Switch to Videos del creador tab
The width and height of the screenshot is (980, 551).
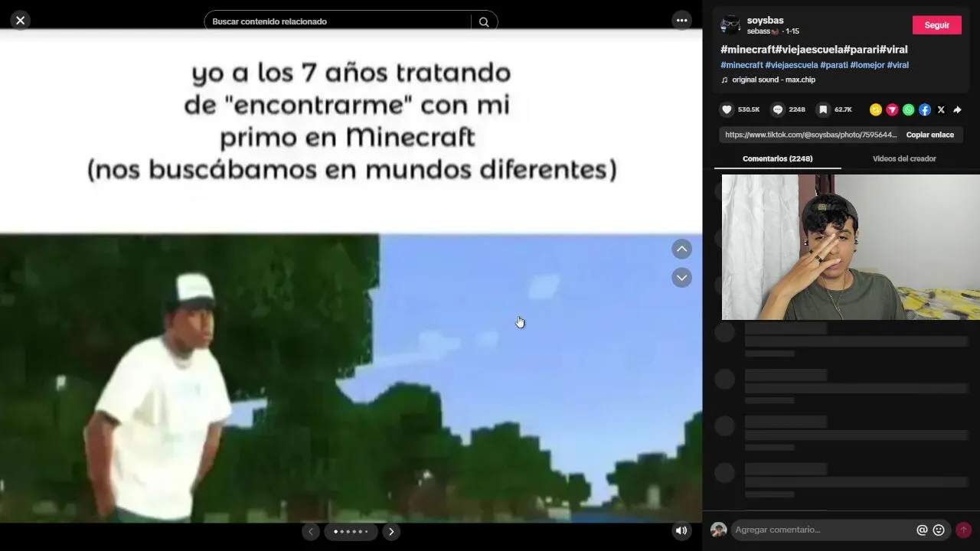click(x=904, y=158)
